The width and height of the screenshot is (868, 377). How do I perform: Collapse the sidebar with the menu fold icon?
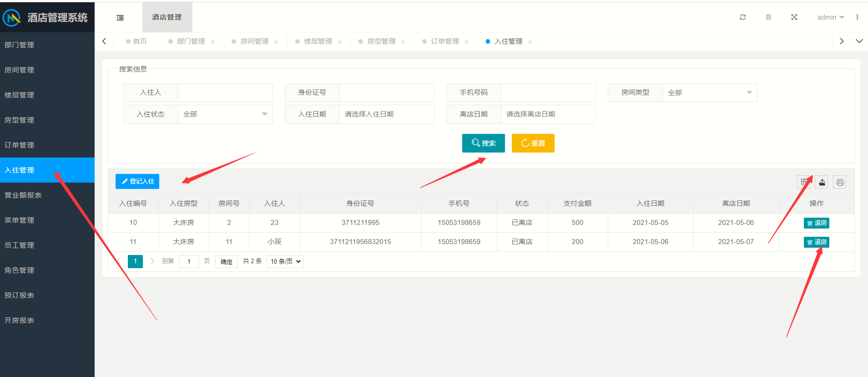pyautogui.click(x=120, y=18)
